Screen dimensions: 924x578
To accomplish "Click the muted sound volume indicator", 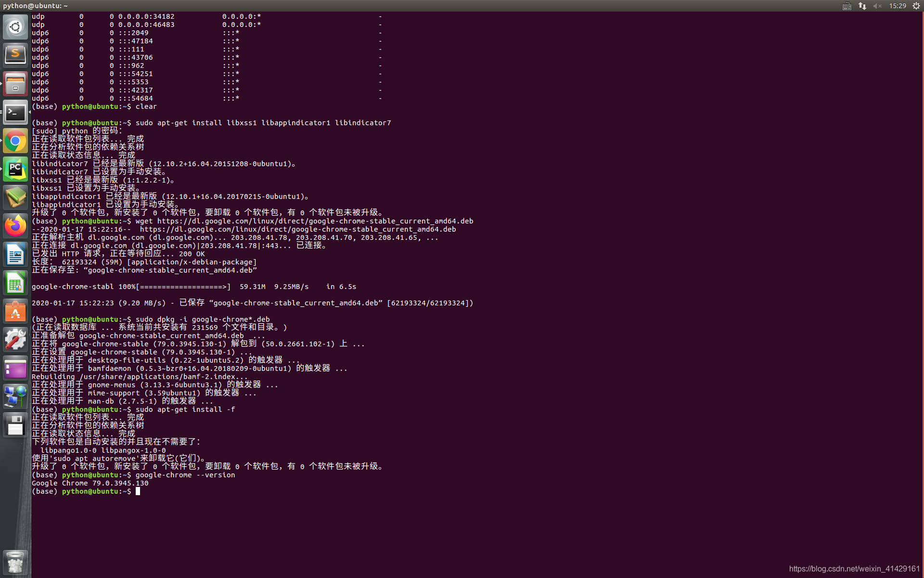I will coord(877,6).
